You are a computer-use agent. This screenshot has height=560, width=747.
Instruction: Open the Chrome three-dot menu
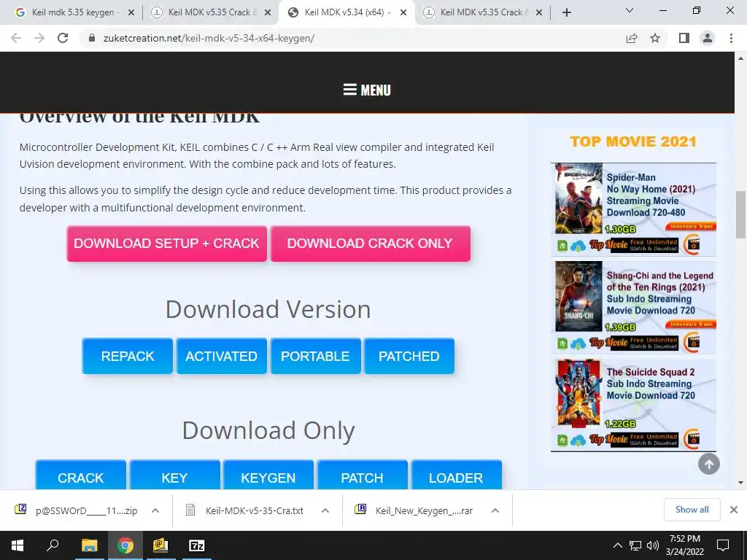click(731, 38)
